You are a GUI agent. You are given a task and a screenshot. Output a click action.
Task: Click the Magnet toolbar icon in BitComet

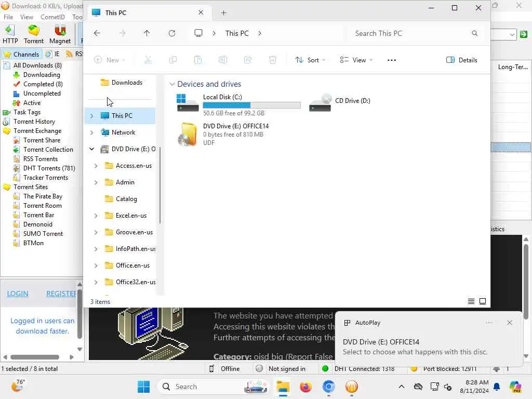60,34
